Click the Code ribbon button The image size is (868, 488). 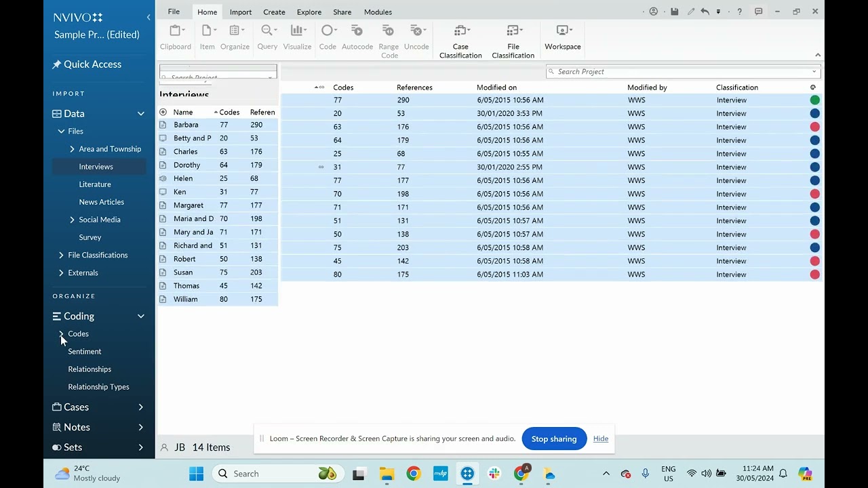pyautogui.click(x=328, y=37)
